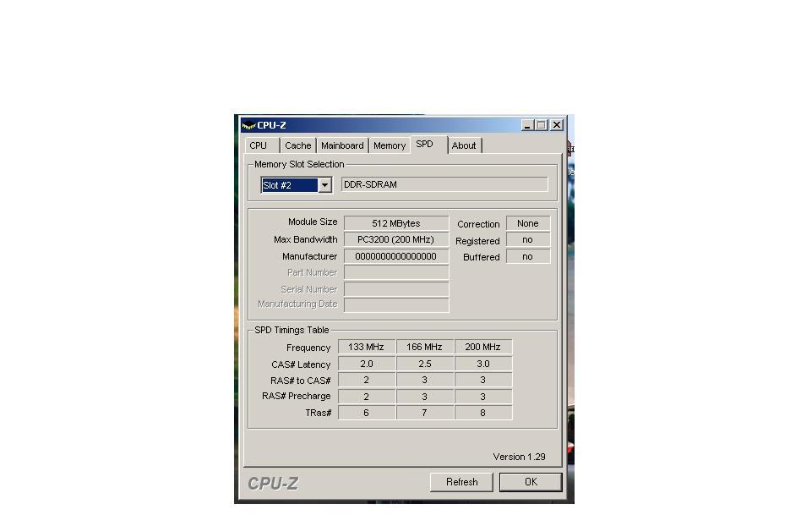Click the DDR-SDRAM memory type field
Viewport: 812px width, 526px height.
point(444,184)
